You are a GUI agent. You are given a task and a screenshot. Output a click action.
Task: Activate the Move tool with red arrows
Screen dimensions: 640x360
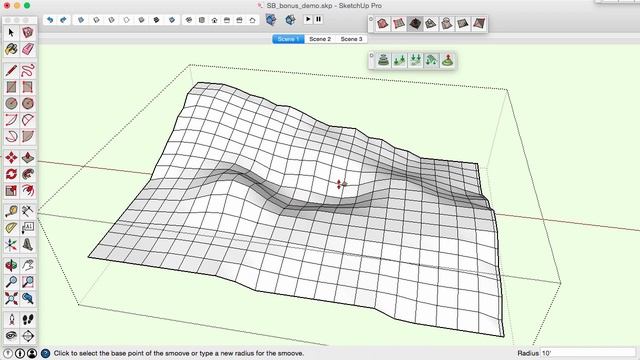coord(11,158)
